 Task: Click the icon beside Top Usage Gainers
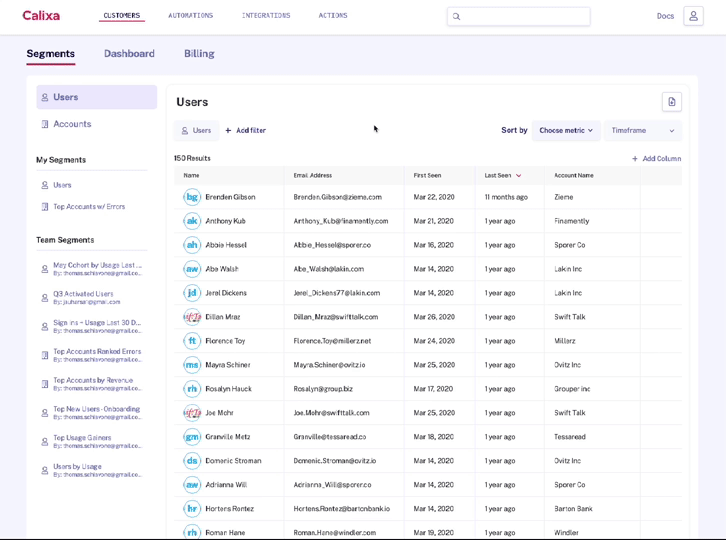[45, 442]
